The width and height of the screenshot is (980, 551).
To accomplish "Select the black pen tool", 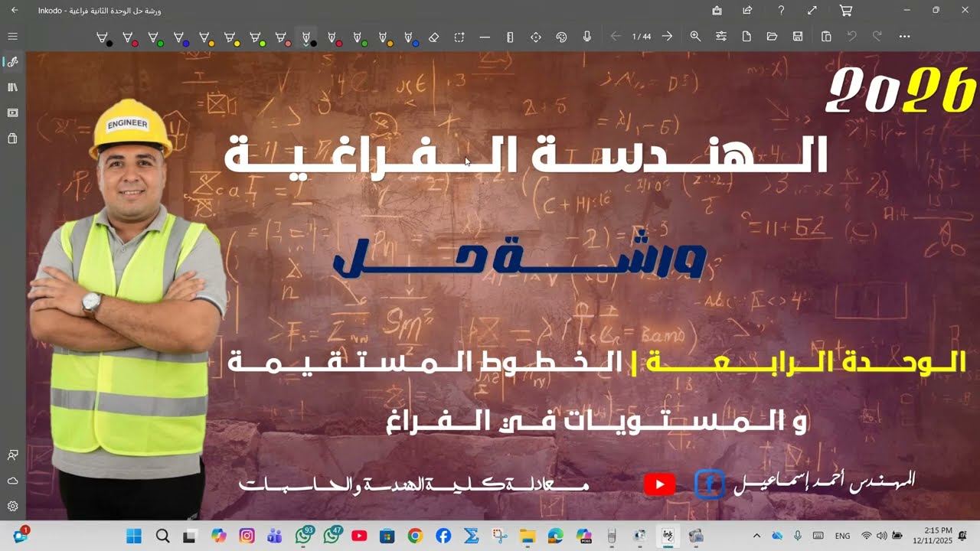I will pos(103,37).
